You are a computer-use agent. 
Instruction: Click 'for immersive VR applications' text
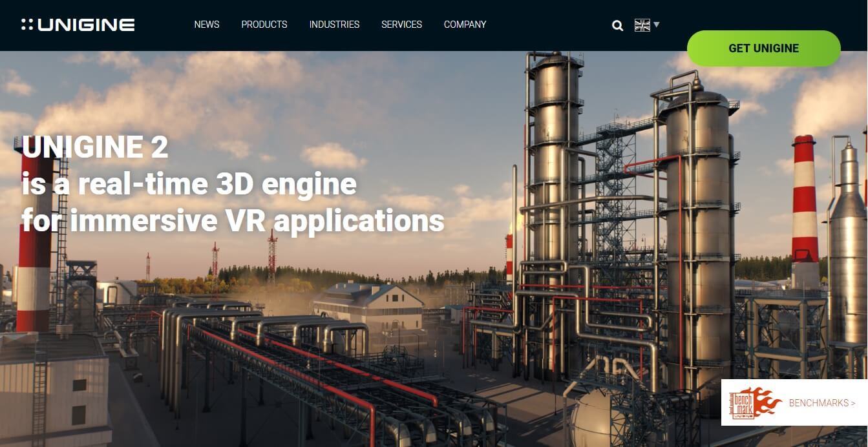click(x=233, y=221)
